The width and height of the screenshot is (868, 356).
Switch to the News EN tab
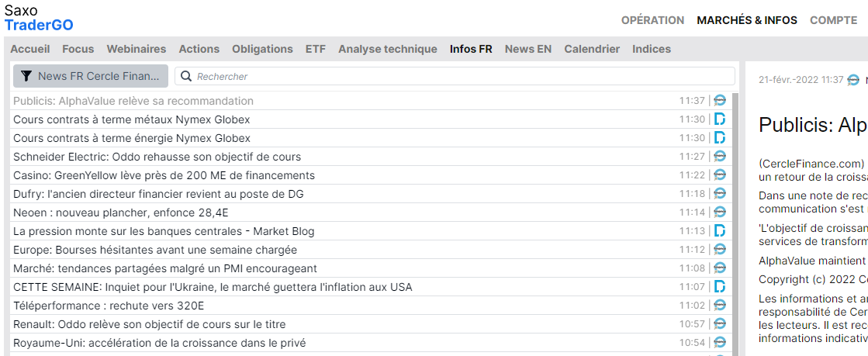coord(528,49)
